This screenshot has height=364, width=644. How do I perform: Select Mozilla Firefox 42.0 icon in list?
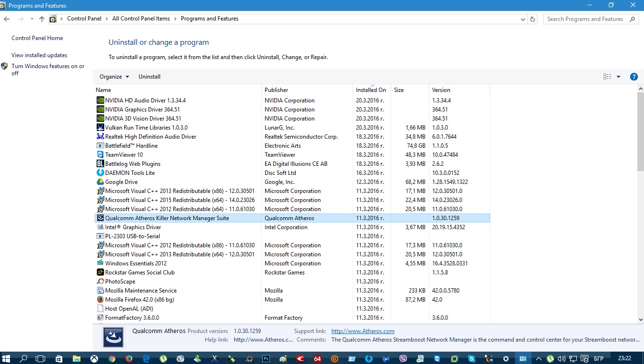(100, 300)
